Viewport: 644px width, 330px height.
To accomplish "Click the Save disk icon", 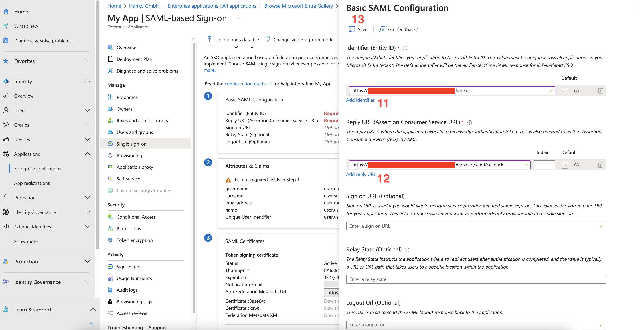I will pos(352,29).
